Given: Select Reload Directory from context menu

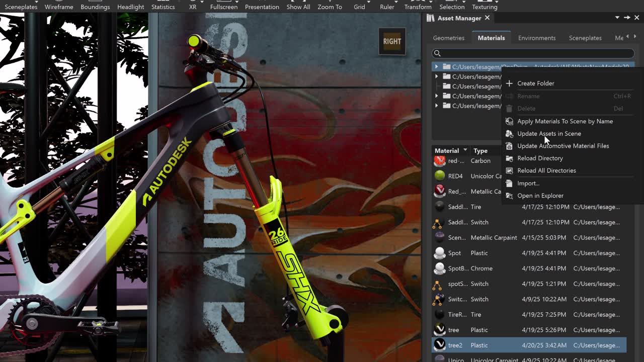Looking at the screenshot, I should click(x=540, y=158).
